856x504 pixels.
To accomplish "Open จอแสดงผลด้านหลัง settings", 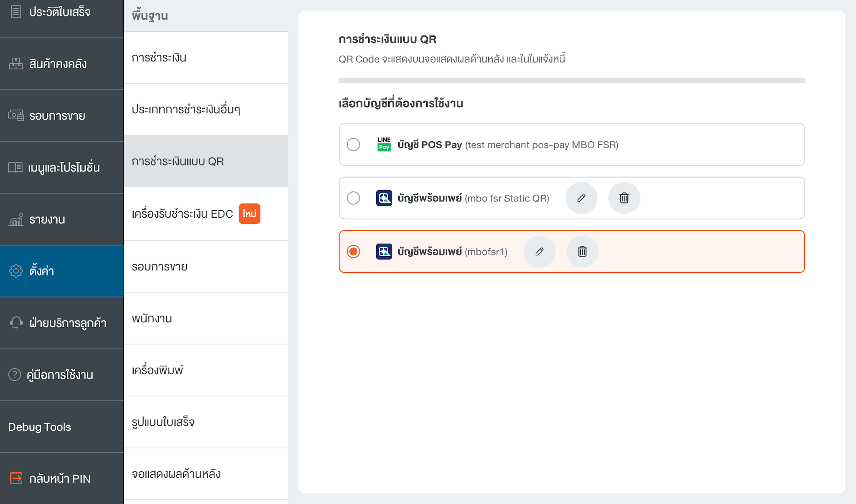I will coord(206,474).
